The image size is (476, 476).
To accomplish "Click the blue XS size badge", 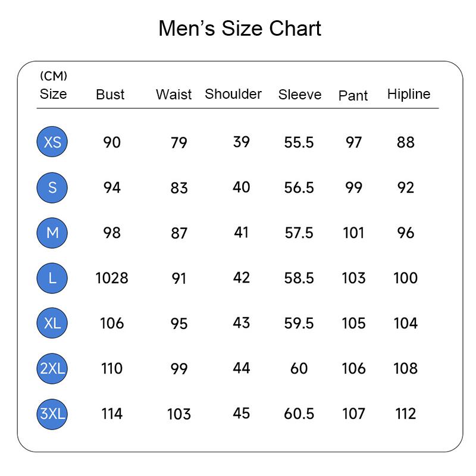I will pos(52,142).
